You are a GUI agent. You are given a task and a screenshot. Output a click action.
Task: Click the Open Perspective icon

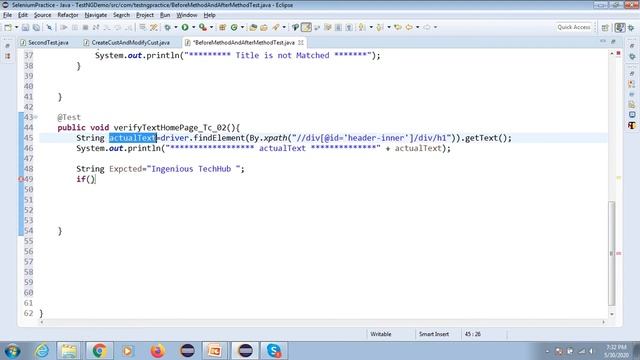(x=605, y=27)
